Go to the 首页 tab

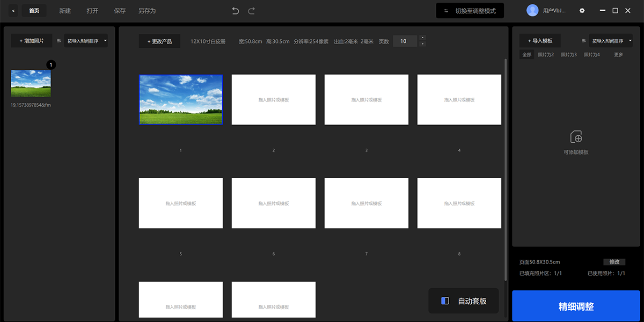point(34,11)
